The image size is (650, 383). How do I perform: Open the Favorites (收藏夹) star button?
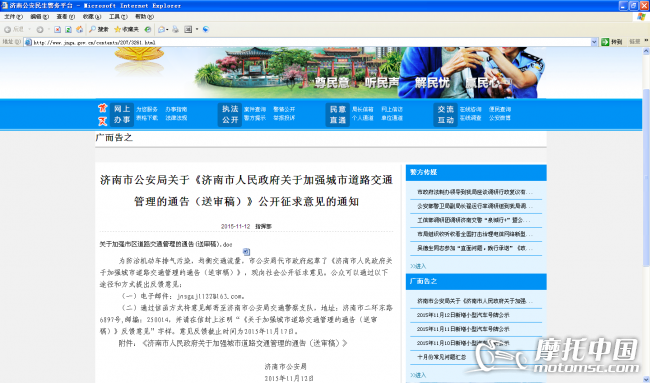126,29
